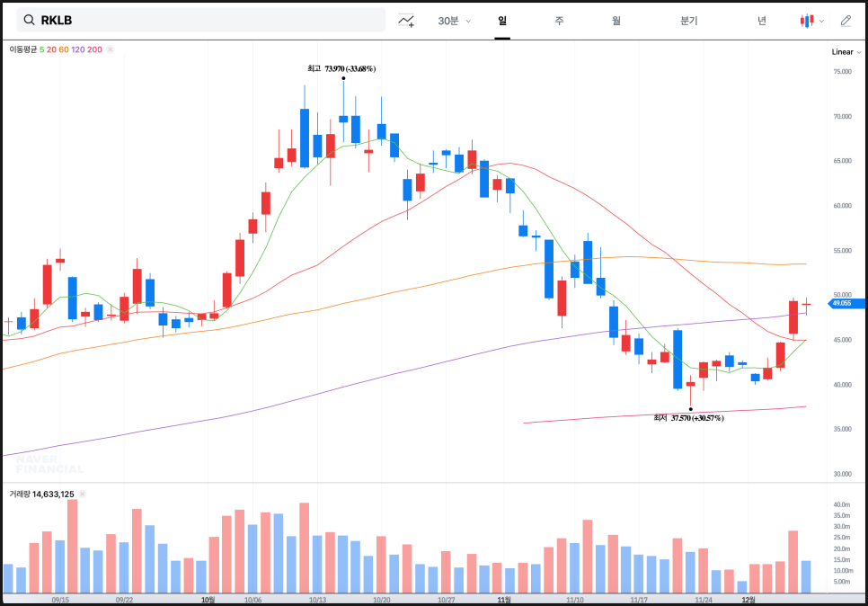Click the lowest price marker 최저 37.570
This screenshot has width=868, height=606.
(x=688, y=417)
